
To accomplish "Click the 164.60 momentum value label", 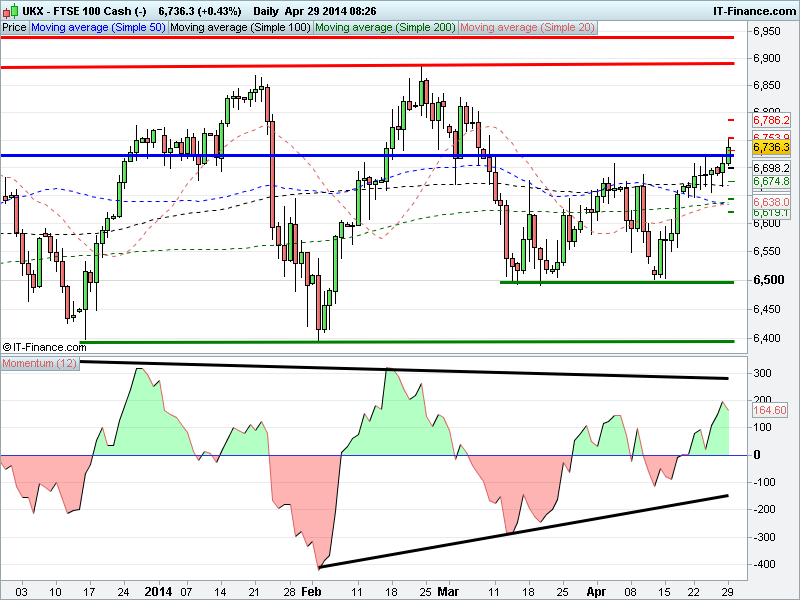I will 770,410.
